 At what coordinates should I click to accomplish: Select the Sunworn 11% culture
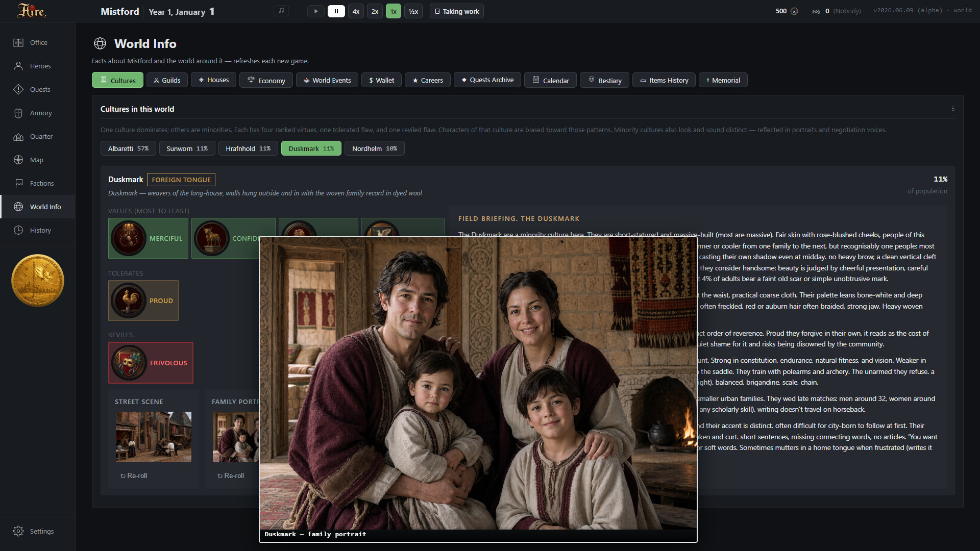(187, 148)
